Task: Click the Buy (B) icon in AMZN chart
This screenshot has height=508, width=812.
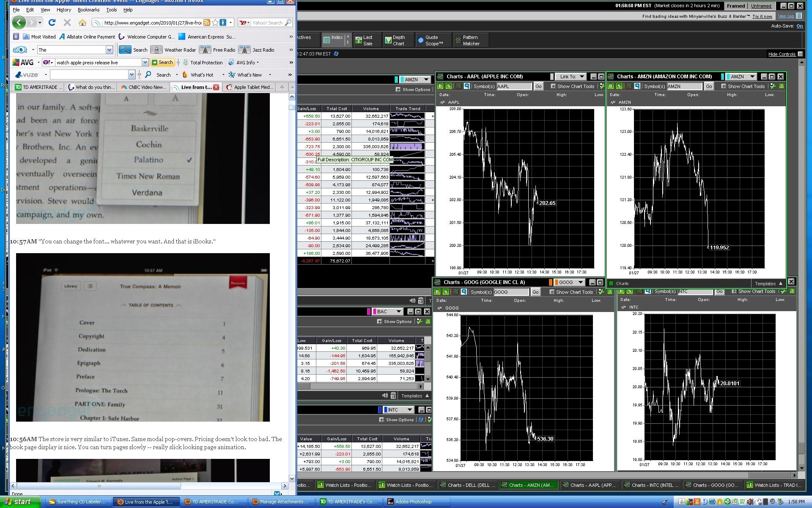Action: point(611,86)
